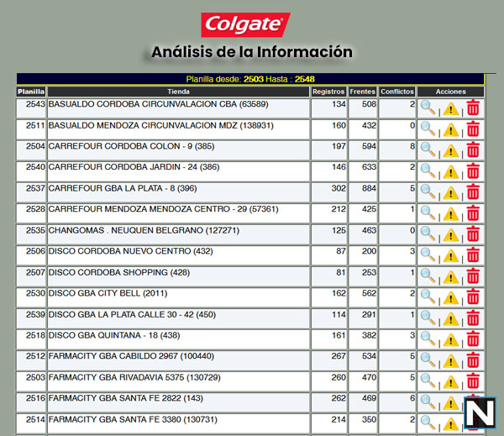Viewport: 504px width, 436px height.
Task: Delete planilla 2506 with trash icon
Action: (x=473, y=255)
